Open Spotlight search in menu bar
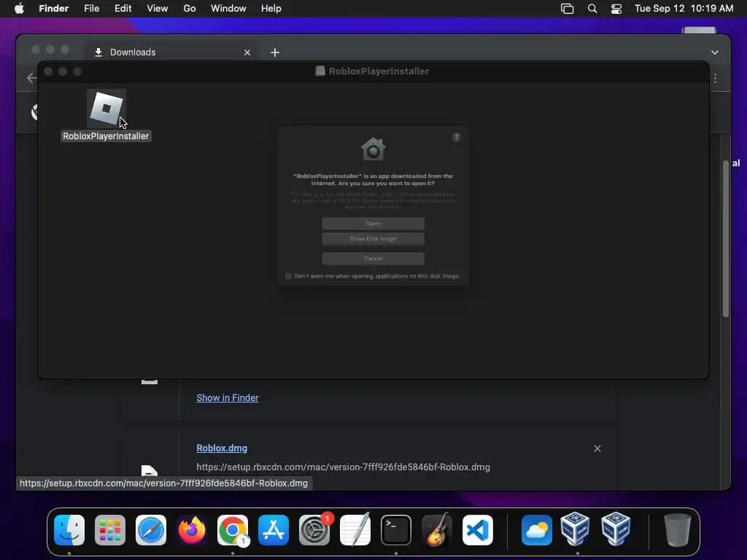The height and width of the screenshot is (560, 747). point(592,9)
